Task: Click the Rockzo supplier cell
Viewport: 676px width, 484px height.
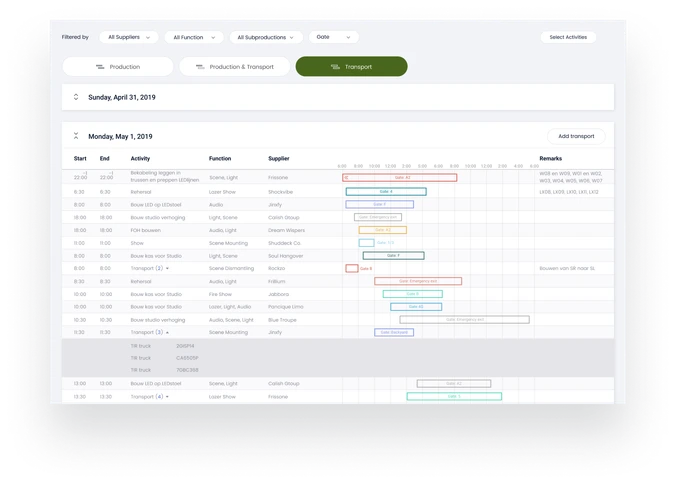Action: coord(276,269)
